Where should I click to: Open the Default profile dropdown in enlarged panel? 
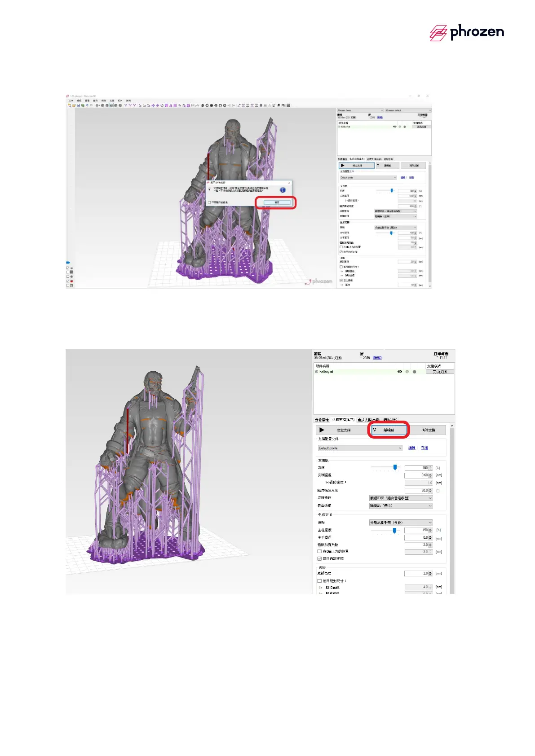[x=360, y=448]
